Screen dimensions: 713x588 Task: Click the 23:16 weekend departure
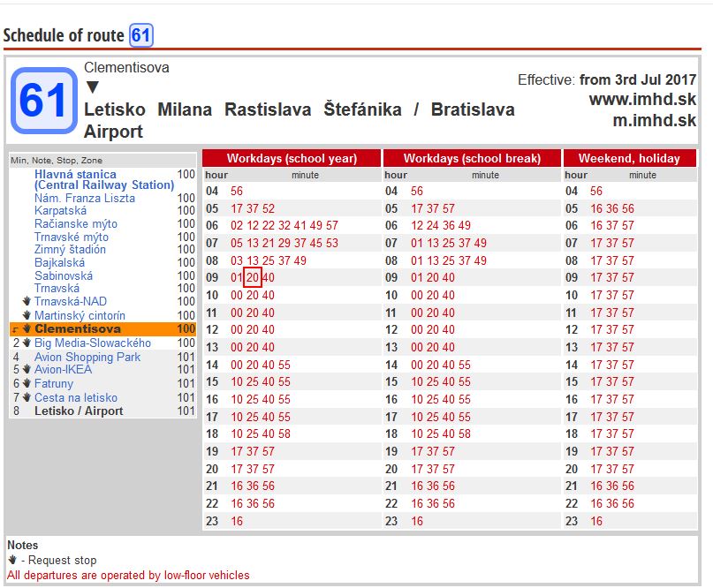click(x=596, y=521)
